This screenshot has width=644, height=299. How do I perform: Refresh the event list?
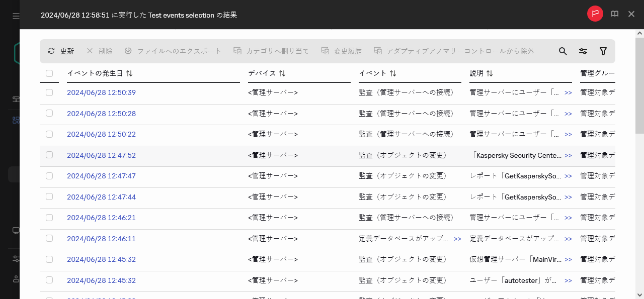60,51
